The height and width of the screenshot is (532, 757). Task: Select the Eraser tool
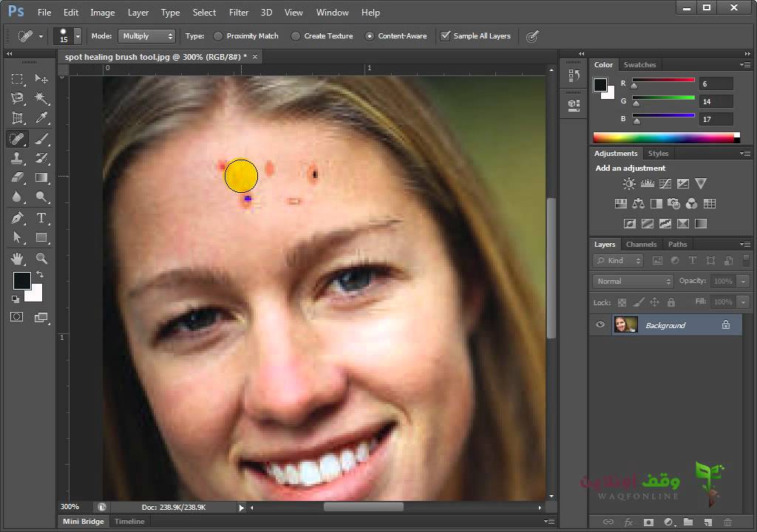coord(18,177)
